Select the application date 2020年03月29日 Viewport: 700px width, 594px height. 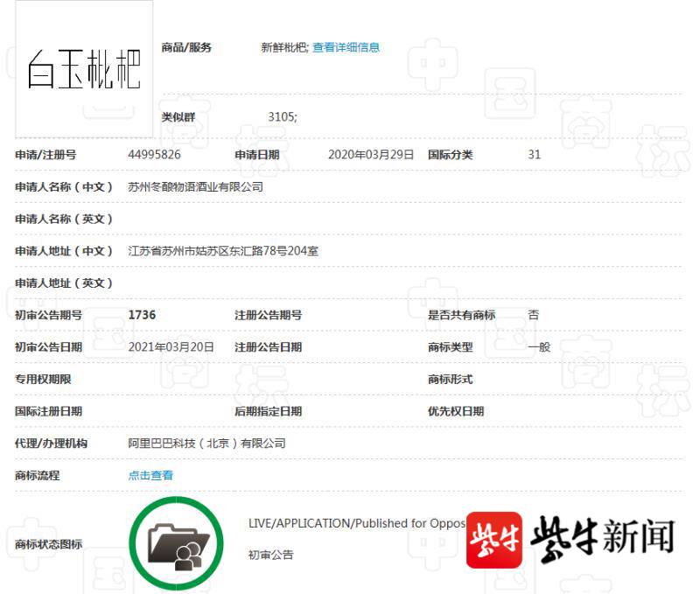click(371, 155)
